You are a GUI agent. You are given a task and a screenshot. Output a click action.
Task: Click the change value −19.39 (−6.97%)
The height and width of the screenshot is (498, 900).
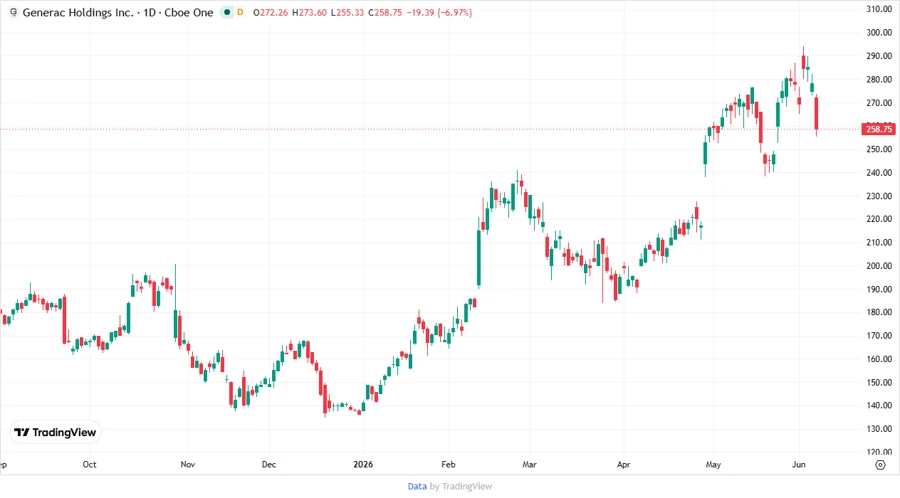click(x=439, y=13)
